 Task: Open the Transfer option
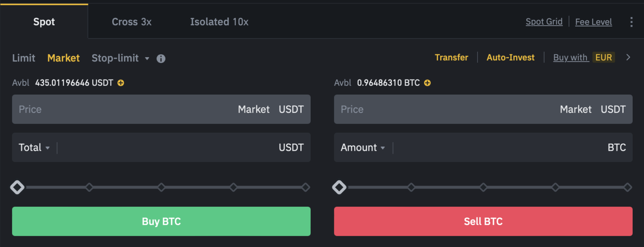(x=451, y=58)
